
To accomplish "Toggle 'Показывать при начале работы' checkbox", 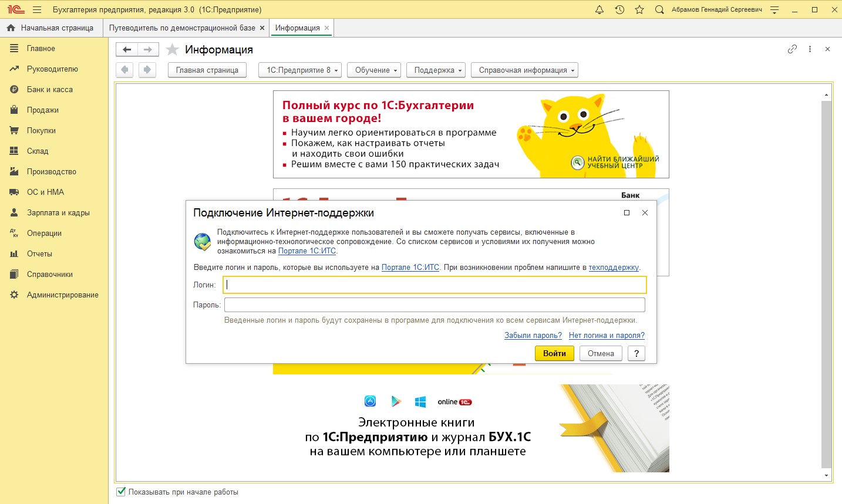I will point(121,492).
